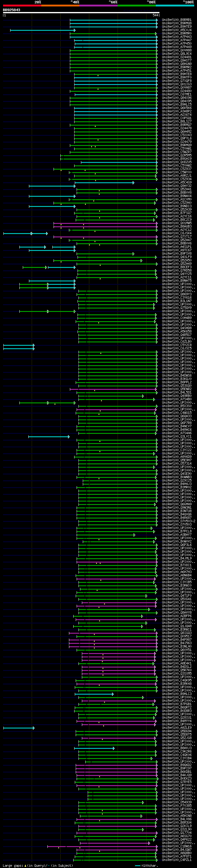Screen dimensions: 197x868
Task: Open hit UniRef100_B9HTE9
Action: point(176,26)
